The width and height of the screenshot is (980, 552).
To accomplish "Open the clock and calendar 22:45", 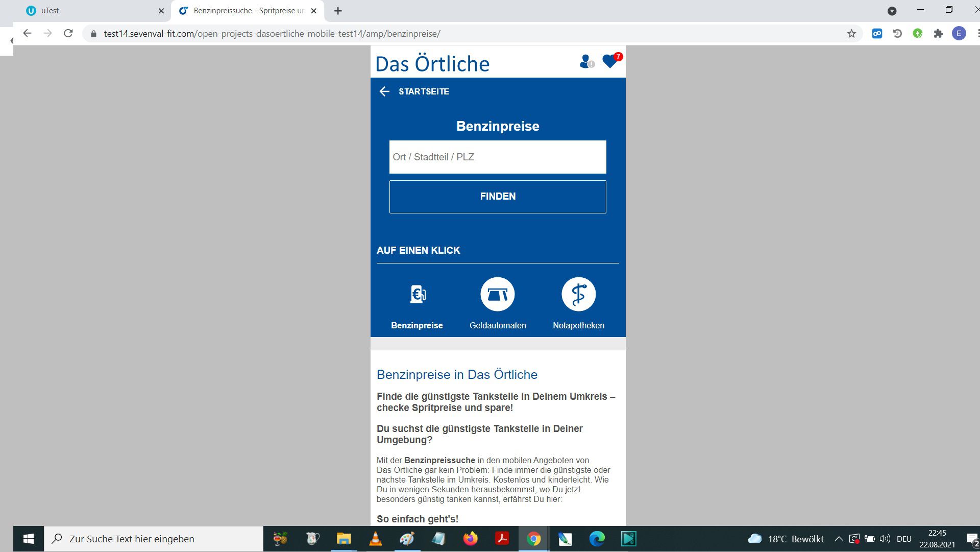I will click(937, 539).
